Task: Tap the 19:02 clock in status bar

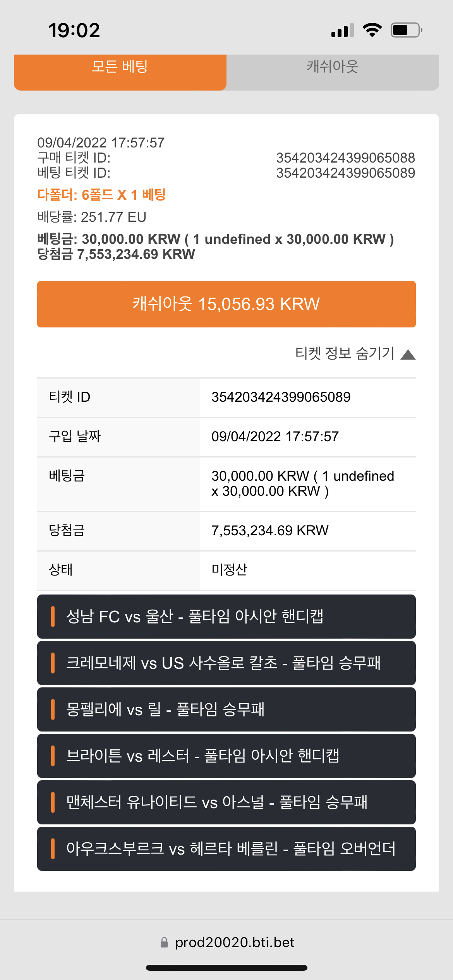Action: 74,31
